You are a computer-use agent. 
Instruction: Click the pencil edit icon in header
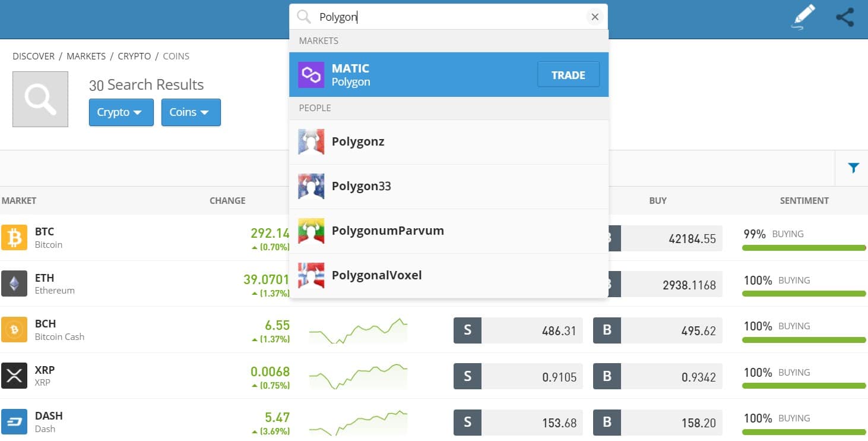804,17
